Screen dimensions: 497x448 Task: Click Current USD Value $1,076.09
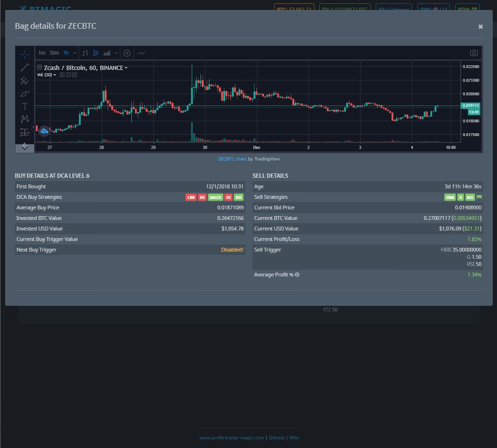point(450,229)
